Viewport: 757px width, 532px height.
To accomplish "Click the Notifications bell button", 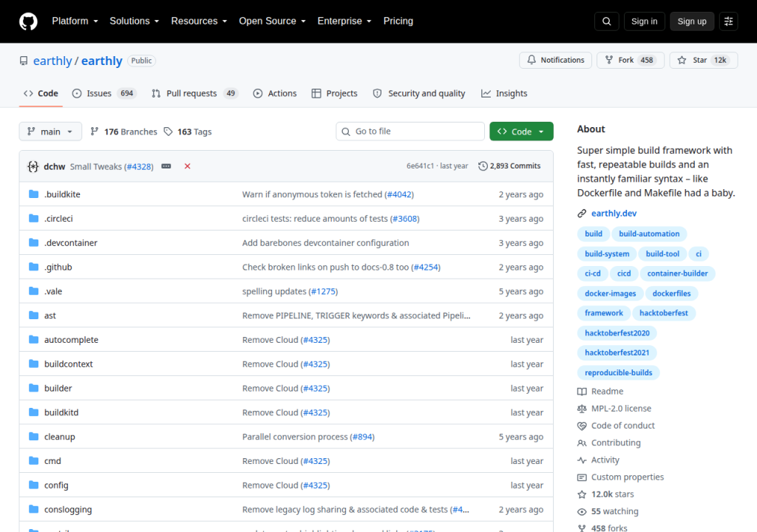I will click(555, 60).
